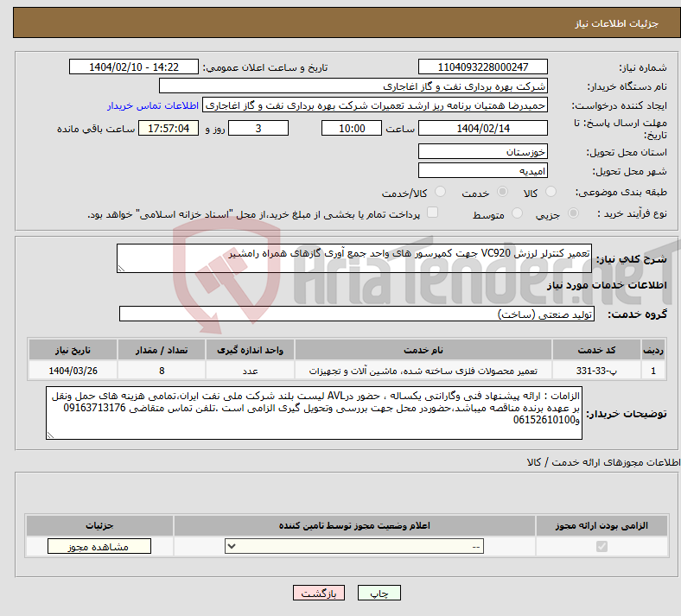Click the deadline date field 1404/02/14
This screenshot has height=616, width=681.
482,128
